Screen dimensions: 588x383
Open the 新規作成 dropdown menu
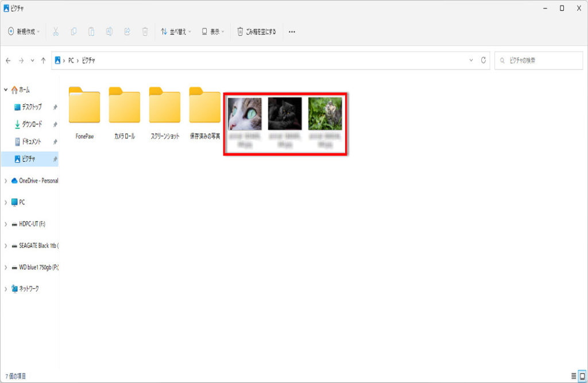pyautogui.click(x=24, y=32)
